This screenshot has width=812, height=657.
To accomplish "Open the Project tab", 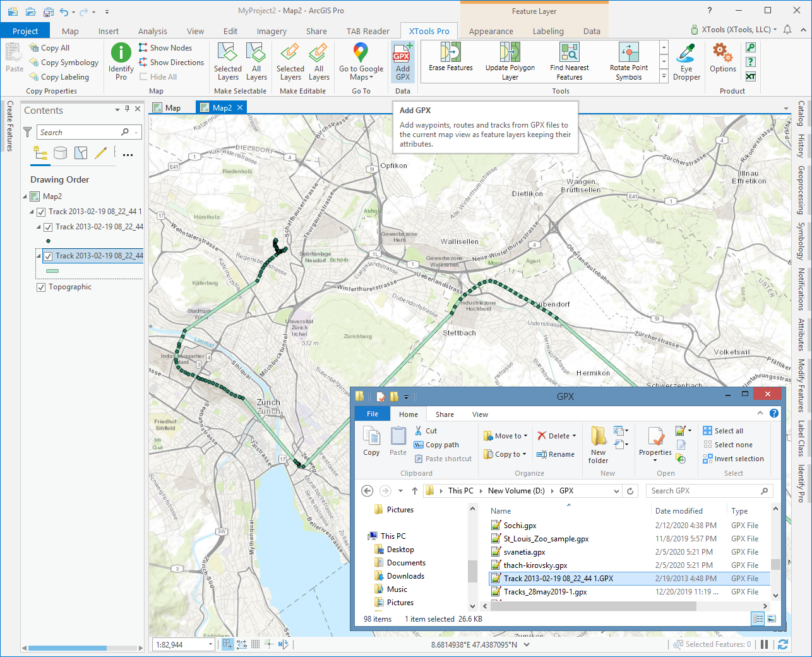I will (25, 31).
